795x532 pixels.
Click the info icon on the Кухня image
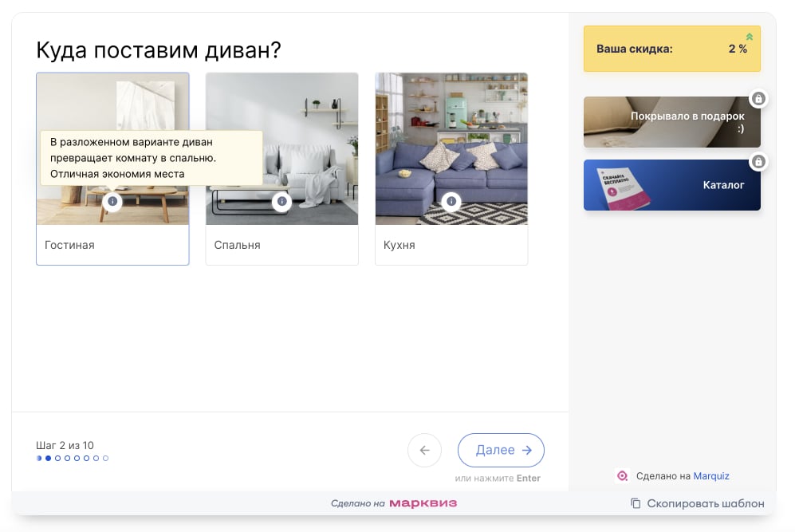point(451,201)
